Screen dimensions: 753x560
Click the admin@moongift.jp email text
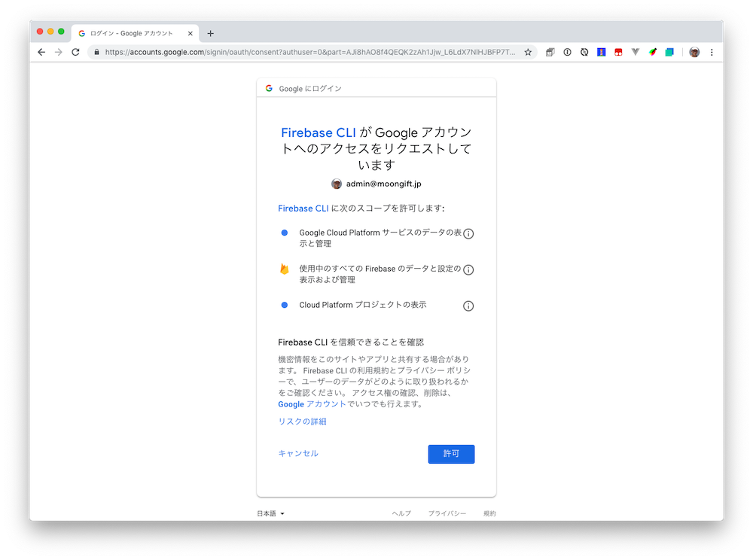[x=384, y=184]
